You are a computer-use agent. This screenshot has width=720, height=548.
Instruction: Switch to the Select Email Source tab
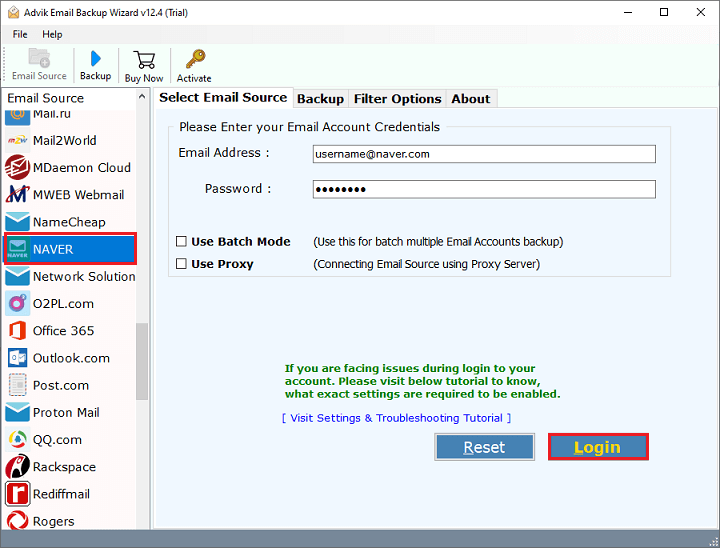coord(223,97)
